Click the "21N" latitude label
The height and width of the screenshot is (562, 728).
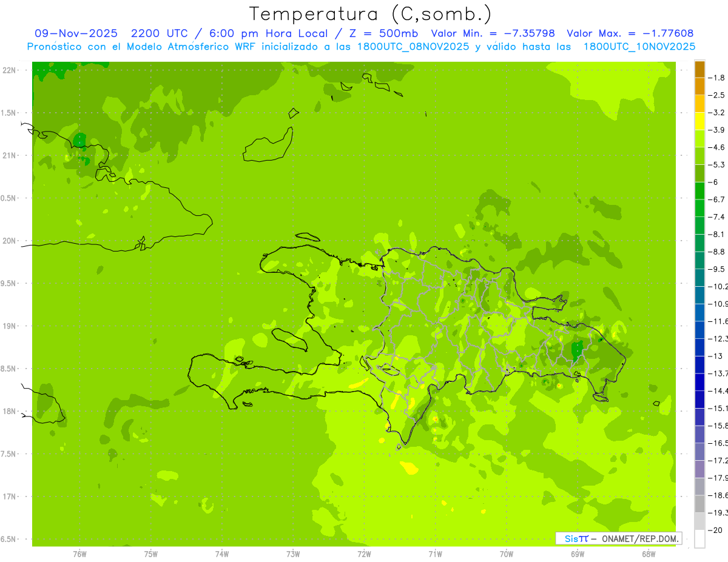click(8, 156)
